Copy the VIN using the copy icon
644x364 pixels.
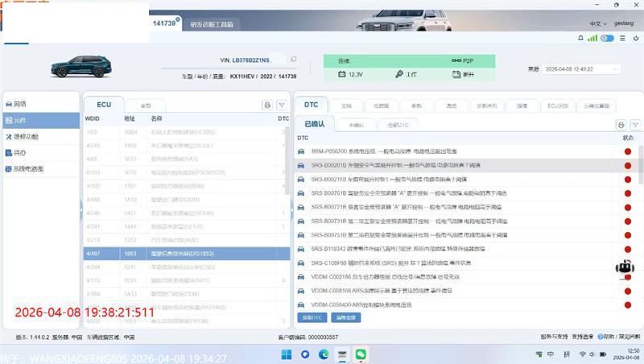[x=294, y=60]
